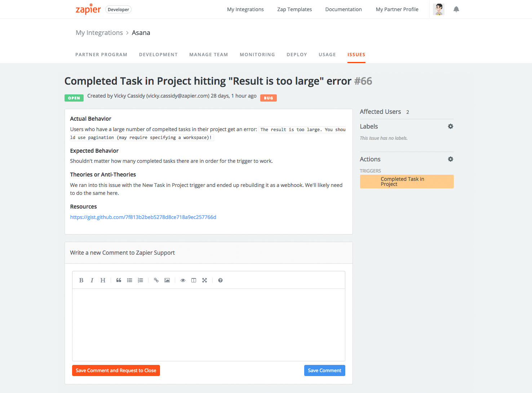The height and width of the screenshot is (393, 532).
Task: Open My Integrations in top nav
Action: point(245,9)
